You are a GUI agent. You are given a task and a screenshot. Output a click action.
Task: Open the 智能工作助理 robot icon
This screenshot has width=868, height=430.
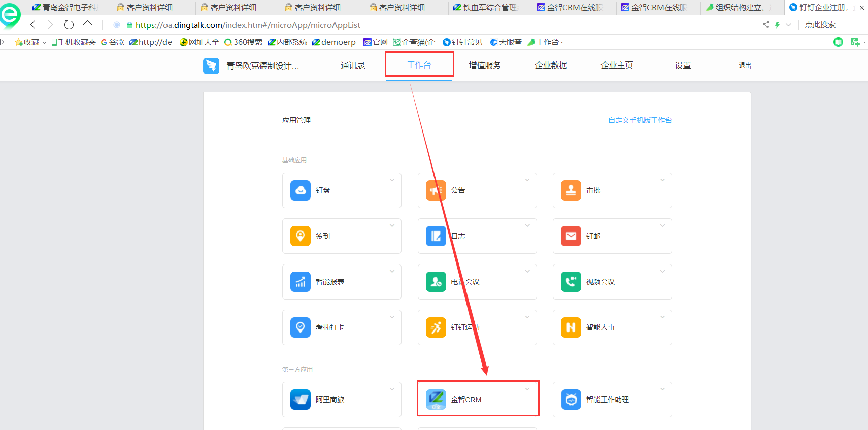[x=571, y=400]
